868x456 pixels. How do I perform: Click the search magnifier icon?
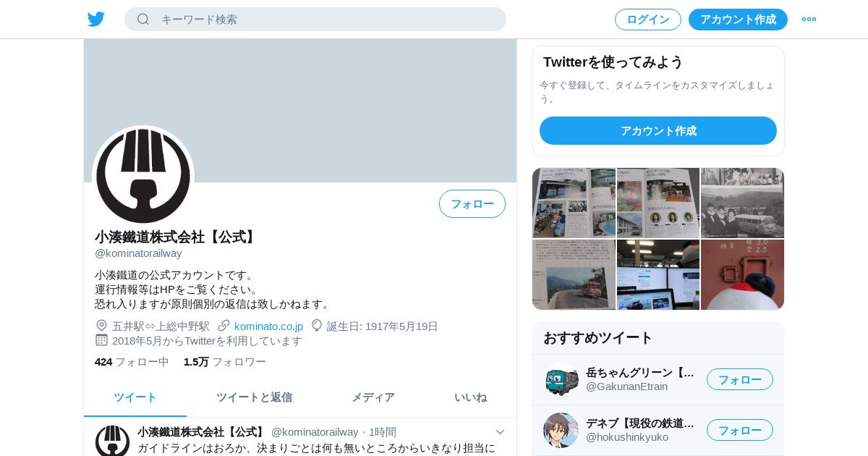click(x=143, y=20)
